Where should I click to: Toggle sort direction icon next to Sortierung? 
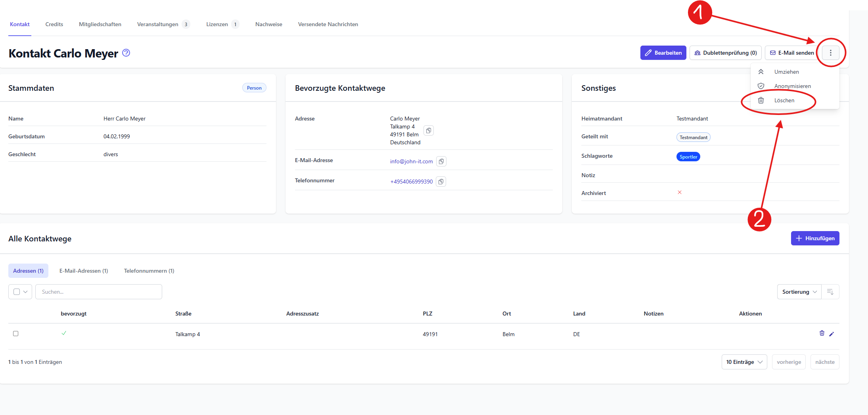(830, 292)
